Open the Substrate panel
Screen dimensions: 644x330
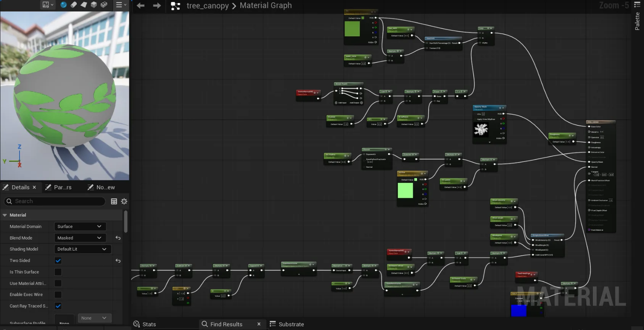click(x=287, y=324)
